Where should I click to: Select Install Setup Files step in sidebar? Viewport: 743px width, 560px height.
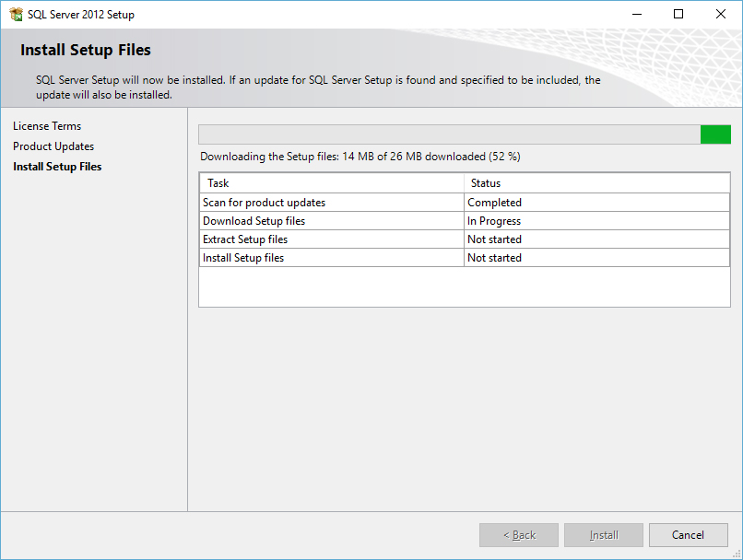[x=57, y=167]
